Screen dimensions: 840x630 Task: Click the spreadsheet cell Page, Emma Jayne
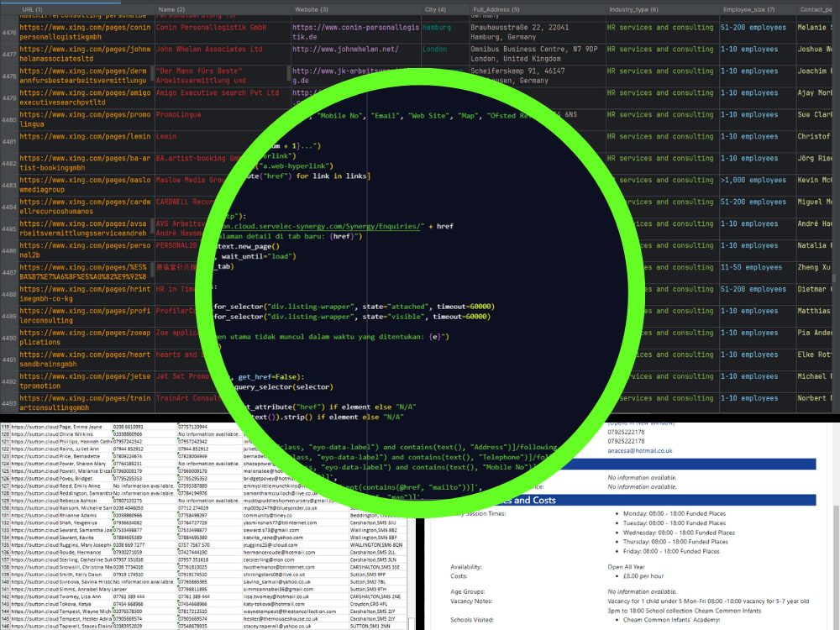tap(77, 427)
